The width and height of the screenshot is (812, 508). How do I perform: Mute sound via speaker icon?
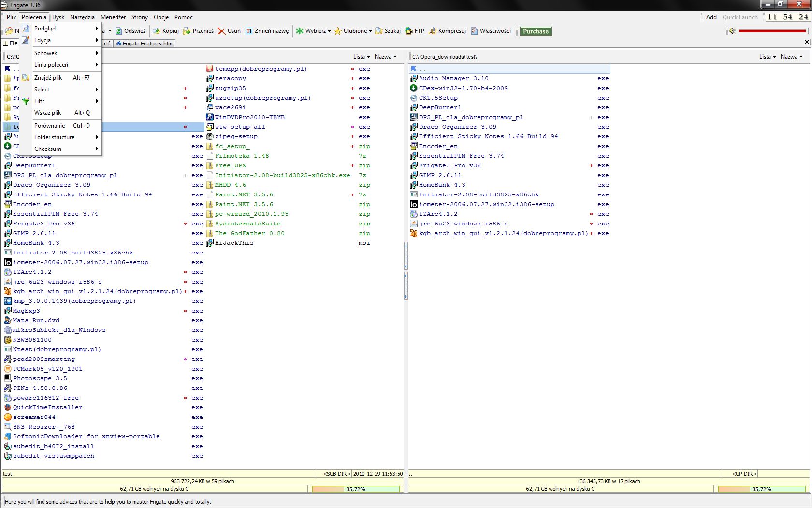(x=732, y=31)
